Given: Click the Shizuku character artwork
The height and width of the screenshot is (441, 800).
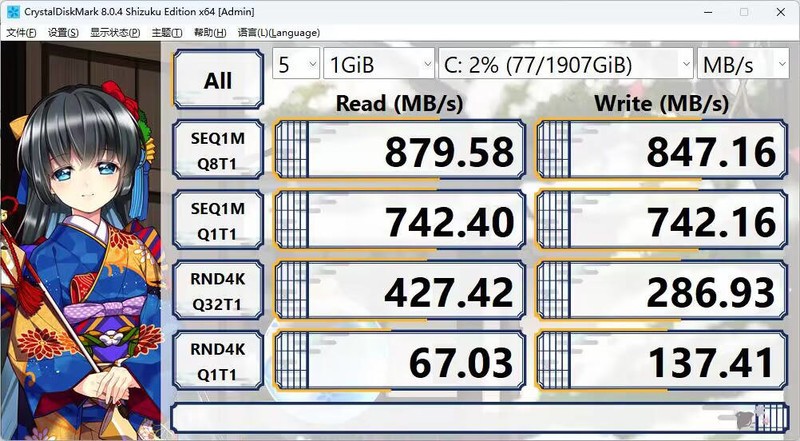Looking at the screenshot, I should point(82,241).
